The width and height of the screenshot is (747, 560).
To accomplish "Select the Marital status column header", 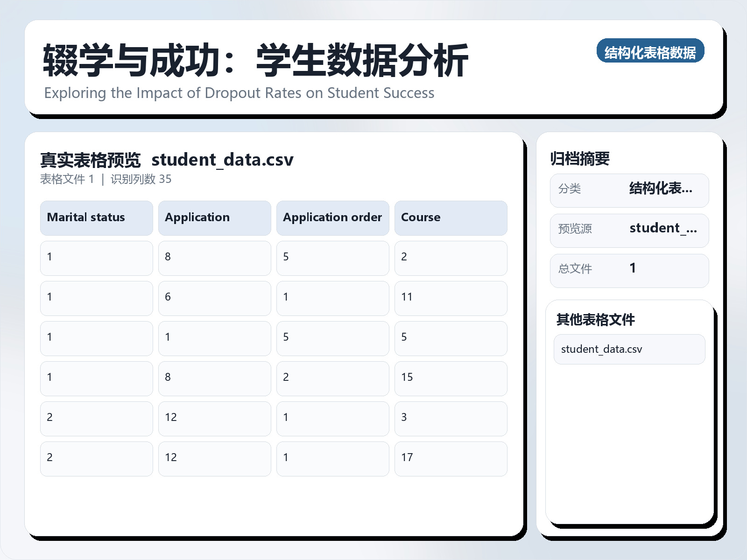I will pyautogui.click(x=96, y=217).
